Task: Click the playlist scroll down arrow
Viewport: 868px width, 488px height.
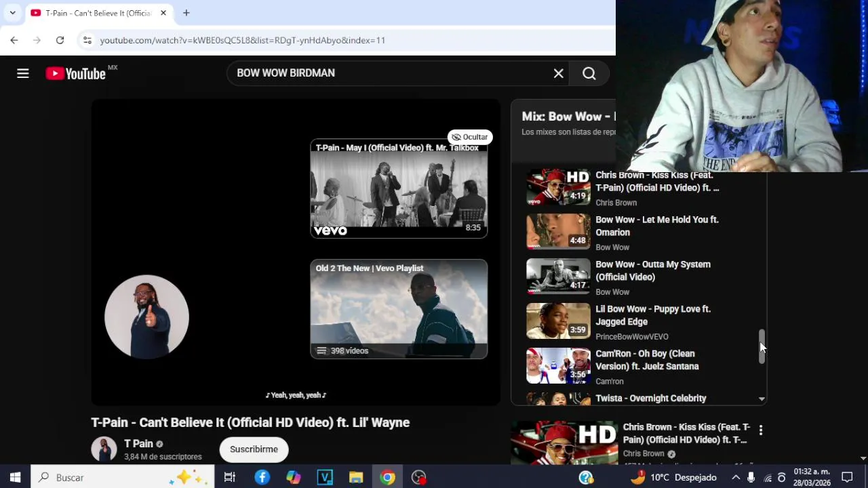Action: (762, 399)
